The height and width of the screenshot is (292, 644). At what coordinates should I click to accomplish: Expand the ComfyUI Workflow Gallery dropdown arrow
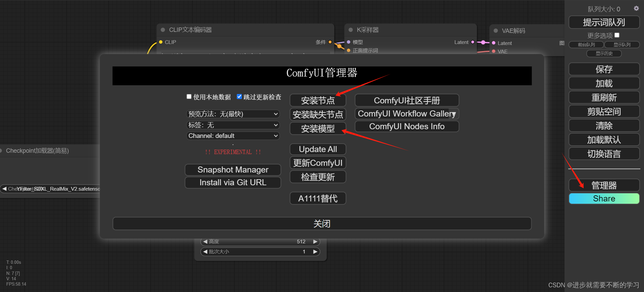click(453, 114)
